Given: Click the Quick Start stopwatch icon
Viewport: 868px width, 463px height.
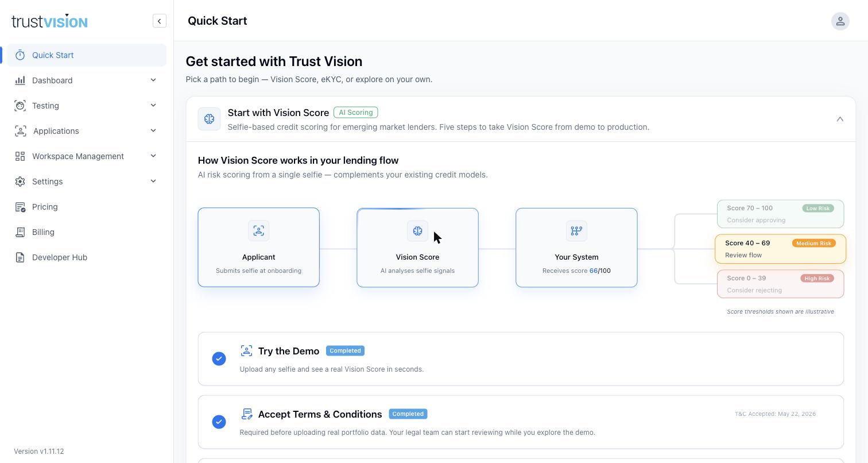Looking at the screenshot, I should tap(20, 55).
